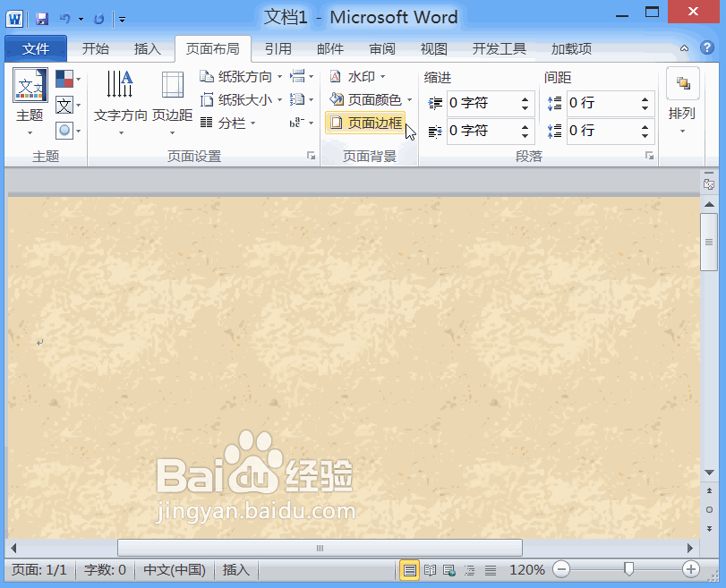Click horizontal scrollbar right arrow
Screen dimensions: 726x588
coord(690,549)
